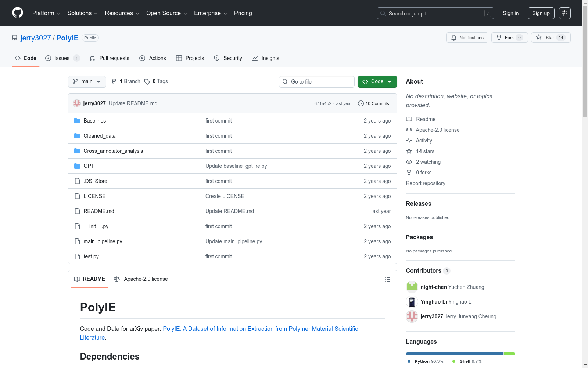Image resolution: width=588 pixels, height=368 pixels.
Task: Click the test.py file icon
Action: (x=77, y=256)
